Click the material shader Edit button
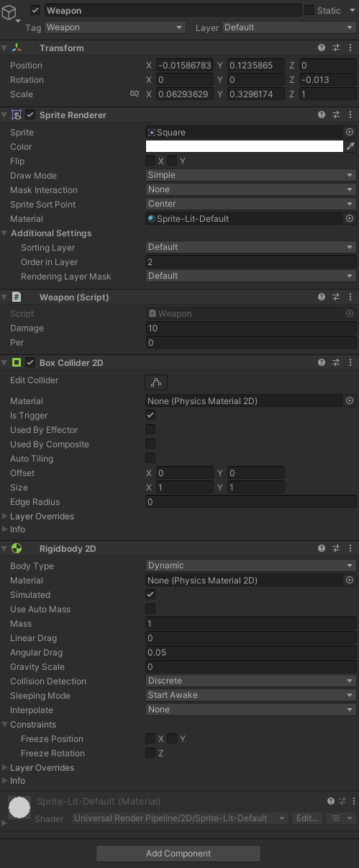Screen dimensions: 359x868 coord(307,818)
